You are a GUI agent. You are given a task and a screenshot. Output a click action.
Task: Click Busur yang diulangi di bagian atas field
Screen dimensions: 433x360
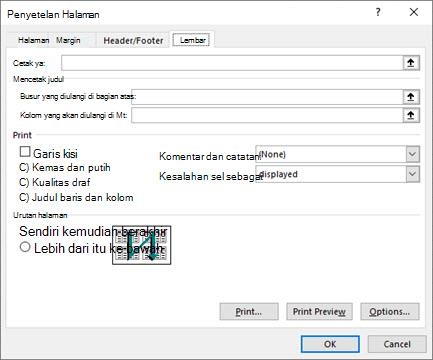click(x=267, y=97)
